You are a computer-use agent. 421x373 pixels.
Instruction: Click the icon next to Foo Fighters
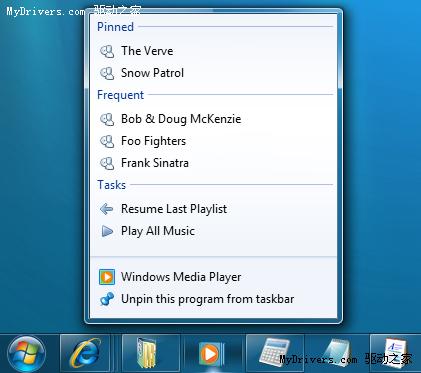tap(107, 141)
